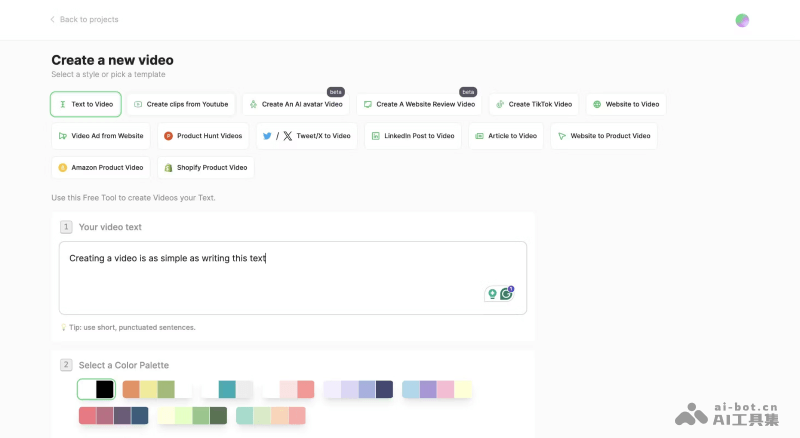Open Product Hunt Videos template
The image size is (800, 438).
203,136
